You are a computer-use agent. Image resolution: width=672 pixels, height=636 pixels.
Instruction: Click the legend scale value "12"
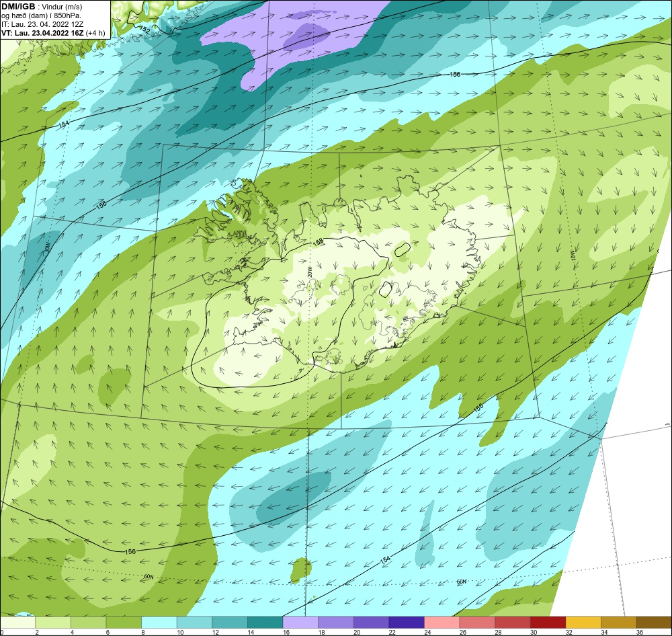pos(216,632)
